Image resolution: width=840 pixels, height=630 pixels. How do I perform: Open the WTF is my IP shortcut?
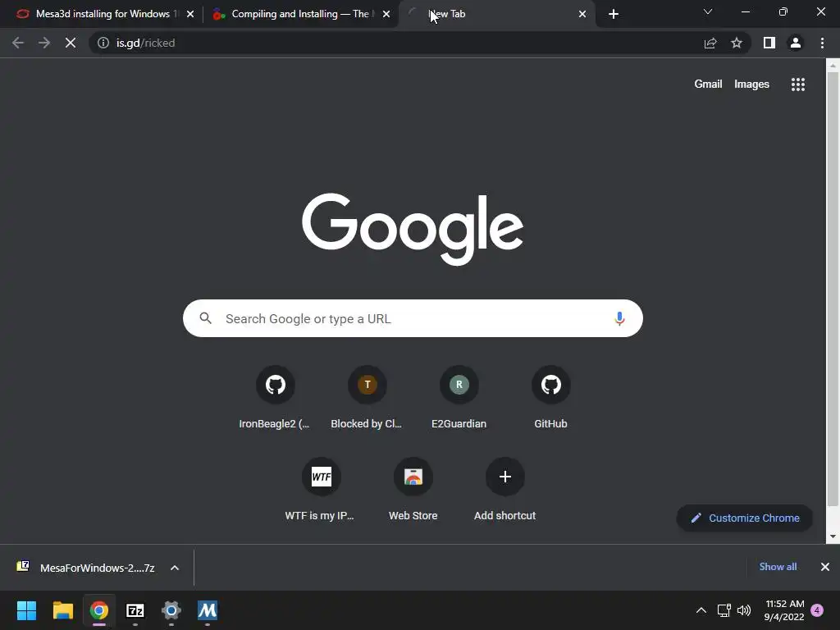(321, 490)
